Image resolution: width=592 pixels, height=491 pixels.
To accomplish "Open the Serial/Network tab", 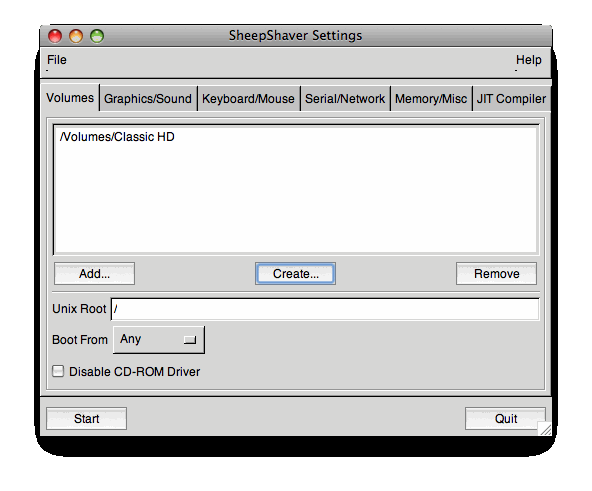I will click(x=345, y=99).
